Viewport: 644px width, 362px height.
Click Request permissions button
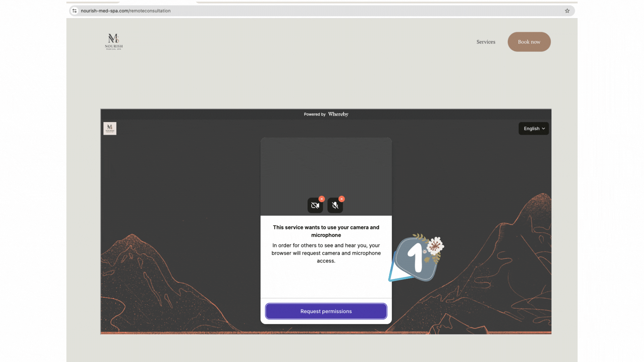coord(326,311)
